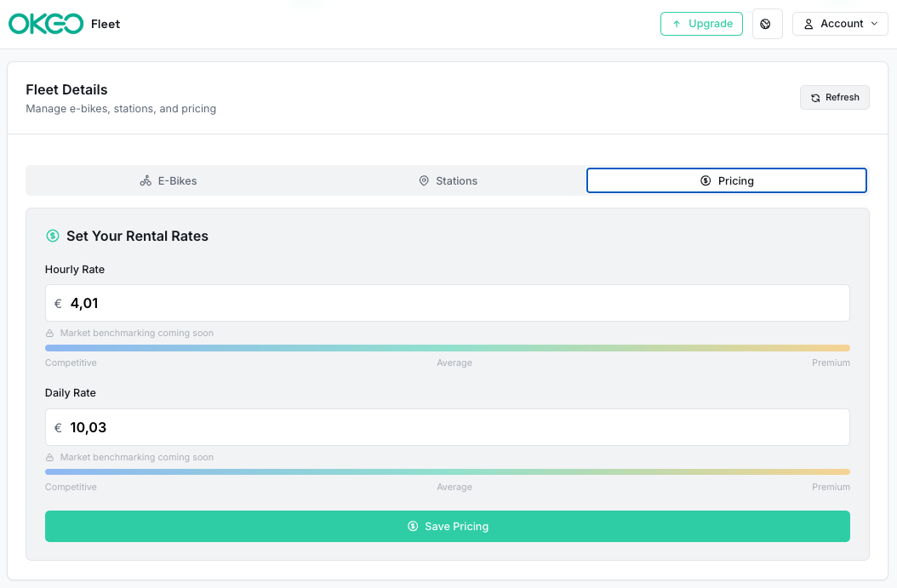
Task: Click the dollar coin icon beside Set Your Rental Rates
Action: 53,237
